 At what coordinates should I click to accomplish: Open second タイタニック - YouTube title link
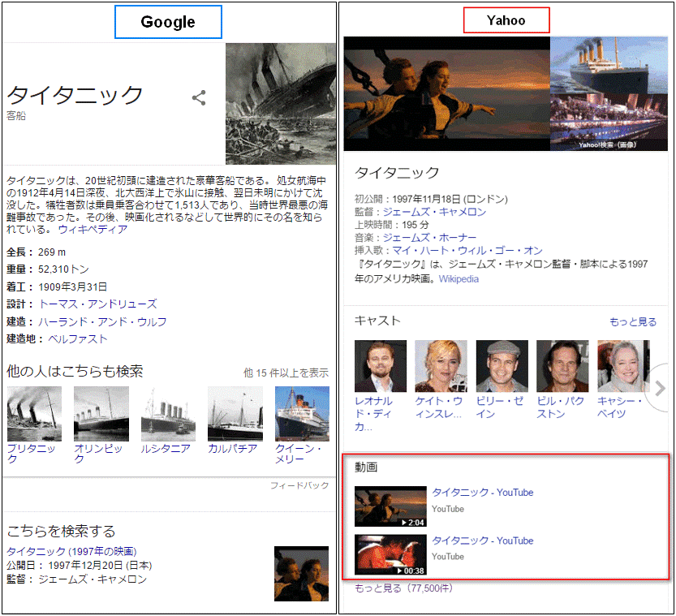482,541
